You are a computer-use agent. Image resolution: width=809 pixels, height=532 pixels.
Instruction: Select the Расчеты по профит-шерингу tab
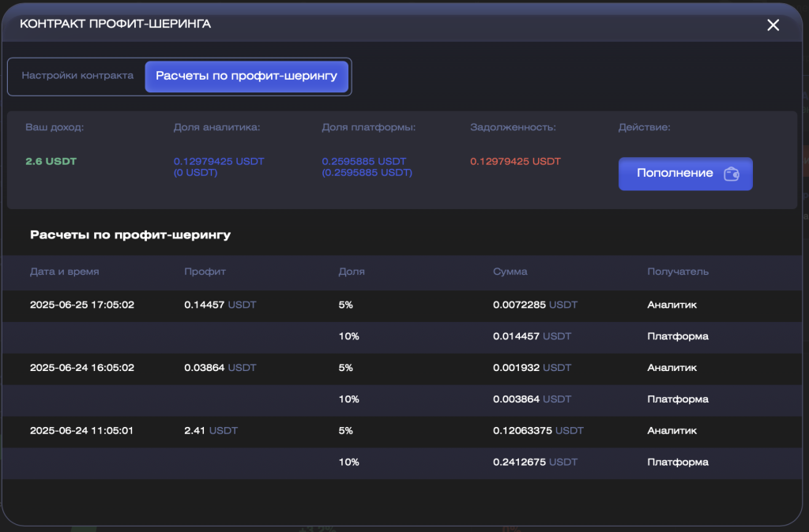tap(246, 77)
